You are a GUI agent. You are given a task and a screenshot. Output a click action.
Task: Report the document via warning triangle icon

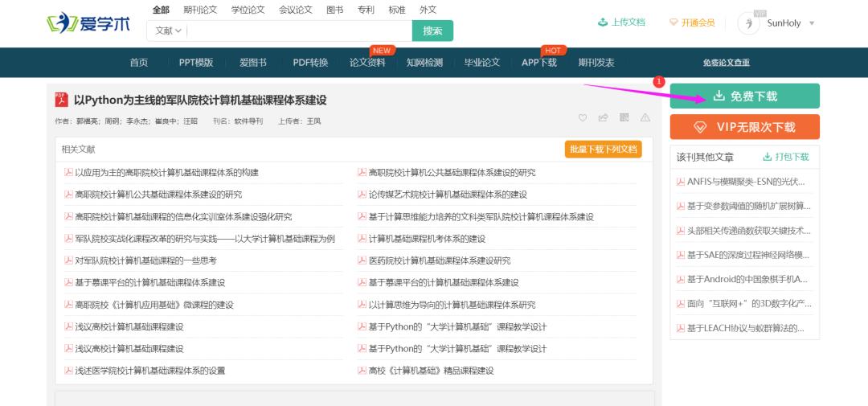point(645,117)
